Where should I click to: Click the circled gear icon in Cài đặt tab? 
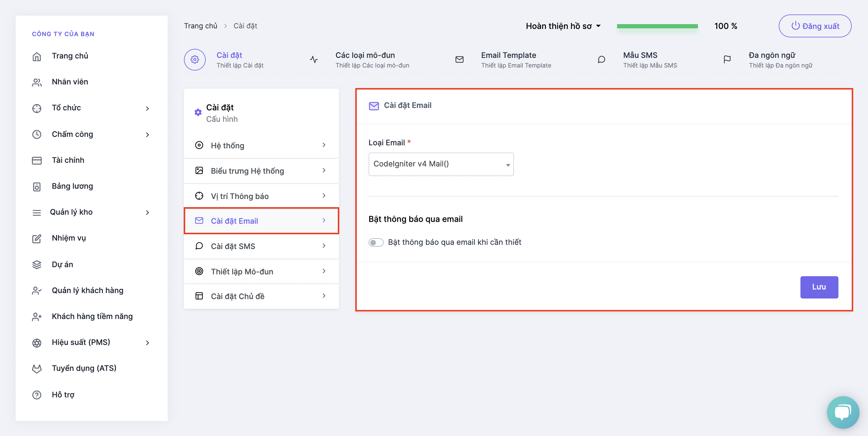click(195, 60)
